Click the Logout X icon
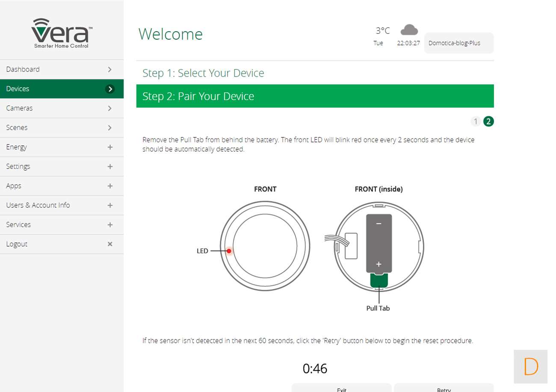The height and width of the screenshot is (392, 556). [110, 244]
